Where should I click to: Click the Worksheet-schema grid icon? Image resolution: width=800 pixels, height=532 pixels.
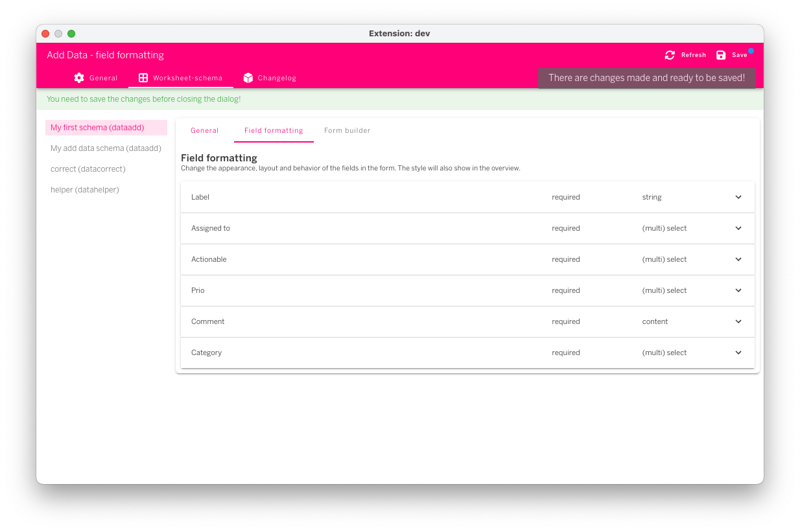click(143, 78)
